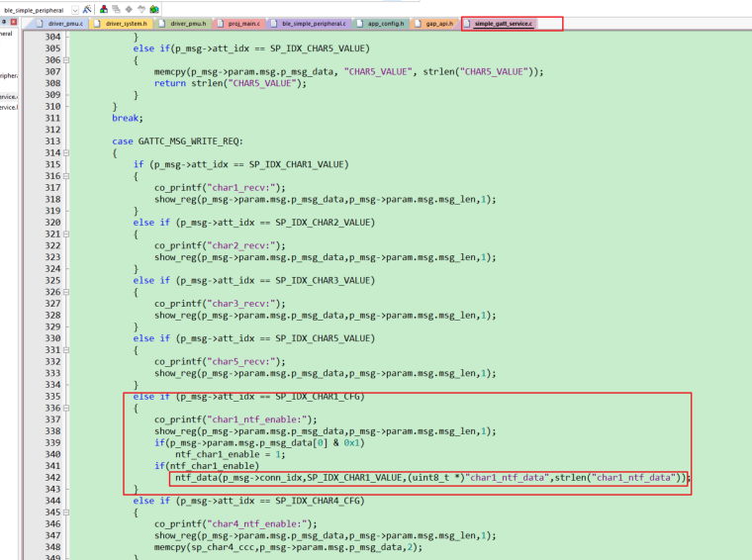Click the gray diamond run-time environment icon
The height and width of the screenshot is (560, 752).
coord(129,9)
